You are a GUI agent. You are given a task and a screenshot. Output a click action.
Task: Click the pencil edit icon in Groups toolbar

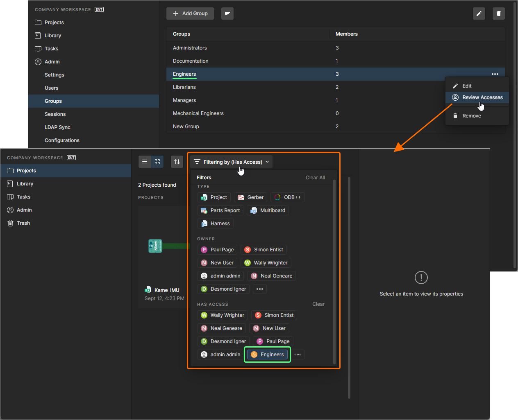[479, 14]
